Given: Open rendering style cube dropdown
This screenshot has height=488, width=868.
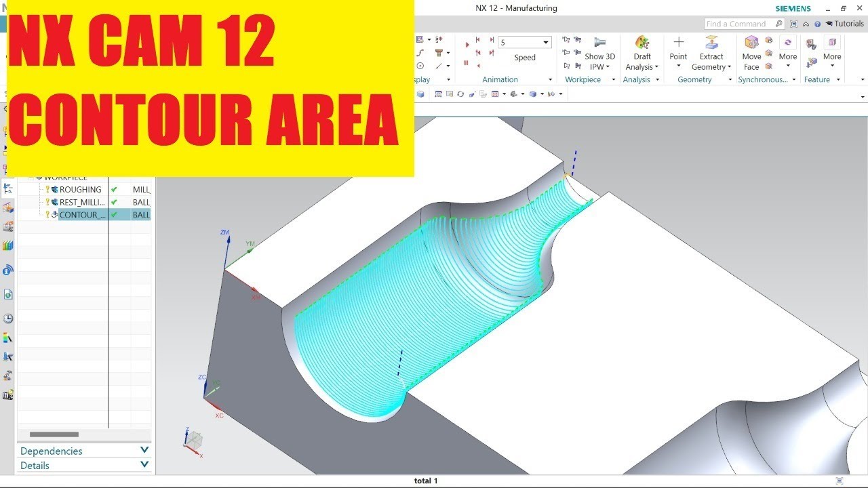Looking at the screenshot, I should tap(542, 94).
